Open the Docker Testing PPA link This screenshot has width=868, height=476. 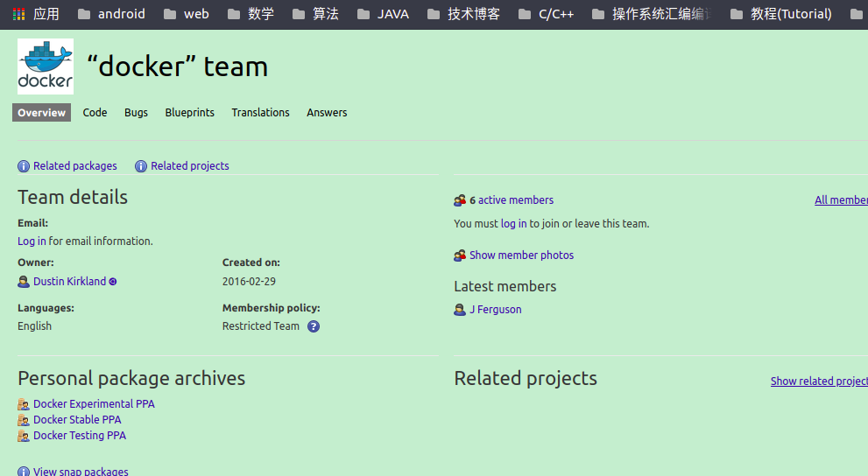(80, 436)
